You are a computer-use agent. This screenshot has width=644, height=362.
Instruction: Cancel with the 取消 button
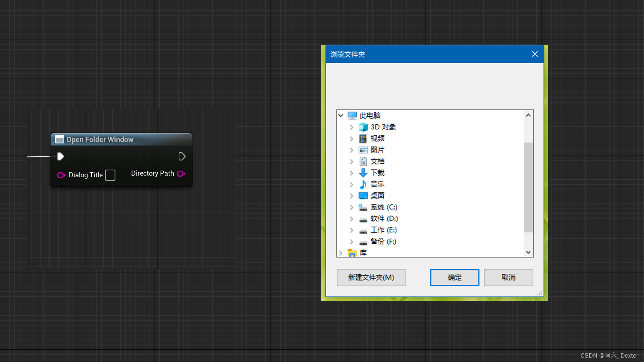click(x=508, y=278)
